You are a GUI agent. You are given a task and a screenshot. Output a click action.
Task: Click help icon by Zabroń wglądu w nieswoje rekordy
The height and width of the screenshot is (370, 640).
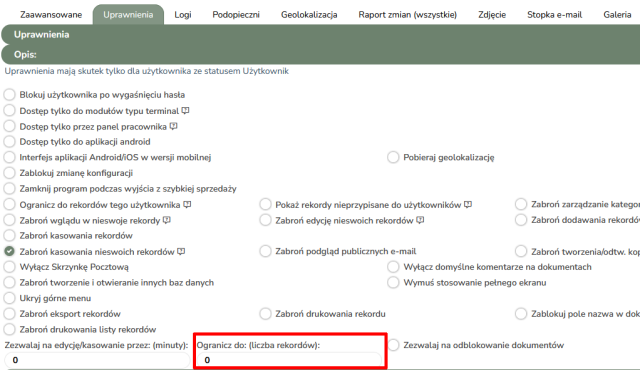(x=167, y=220)
